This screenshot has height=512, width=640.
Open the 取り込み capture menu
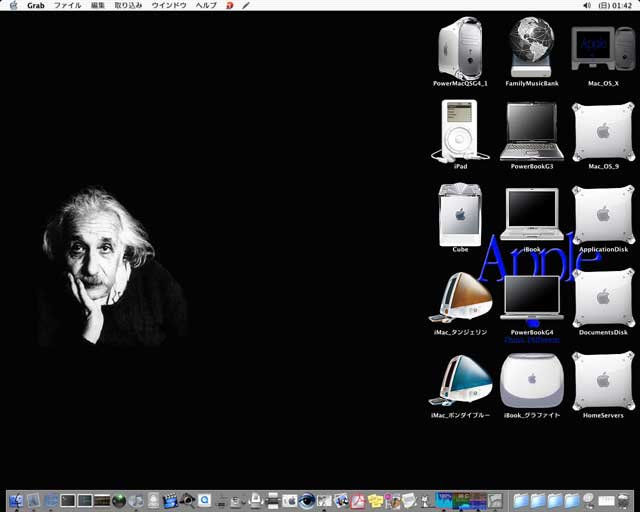(x=128, y=6)
